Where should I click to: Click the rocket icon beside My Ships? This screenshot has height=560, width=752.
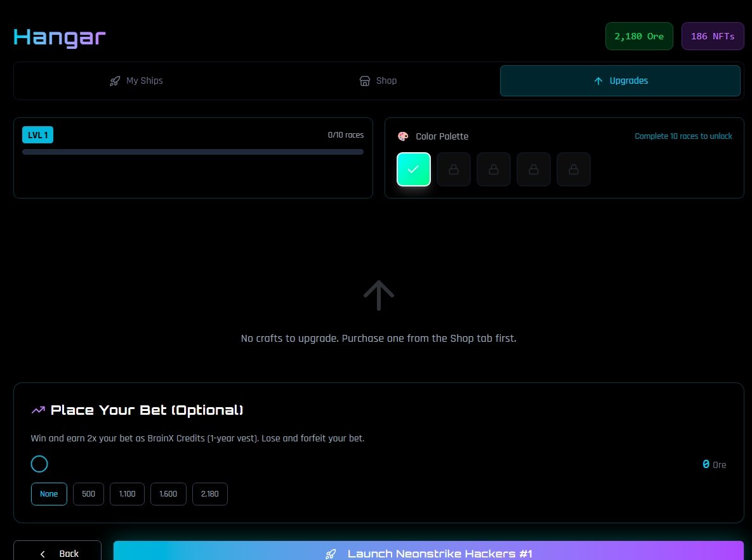[x=115, y=81]
